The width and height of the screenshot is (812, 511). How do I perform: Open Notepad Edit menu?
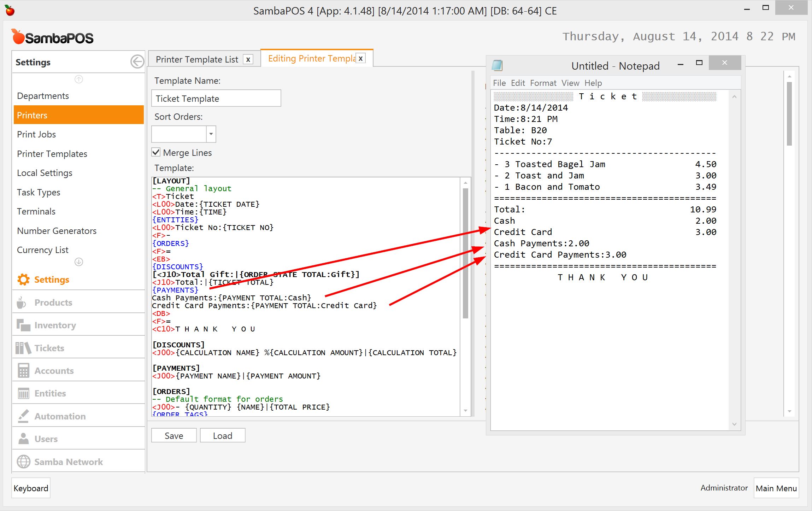pos(518,83)
